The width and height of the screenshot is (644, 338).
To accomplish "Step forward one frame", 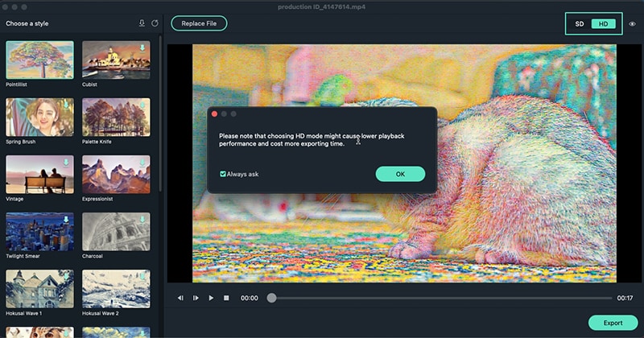I will pos(196,298).
